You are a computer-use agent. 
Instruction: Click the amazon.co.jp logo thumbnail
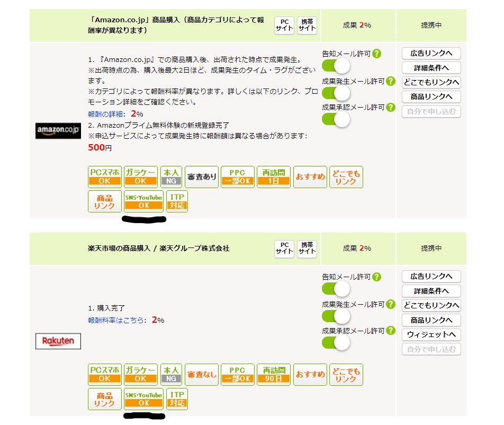[58, 130]
